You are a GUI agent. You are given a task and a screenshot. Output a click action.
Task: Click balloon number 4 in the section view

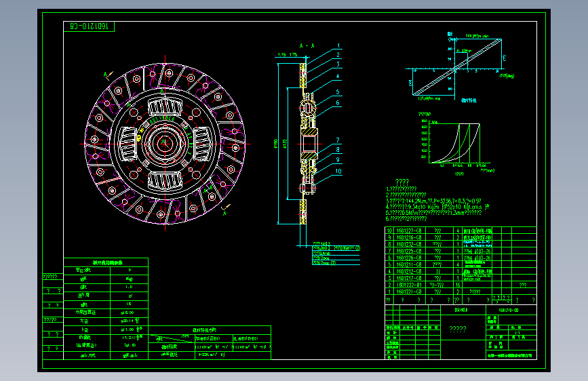(338, 76)
